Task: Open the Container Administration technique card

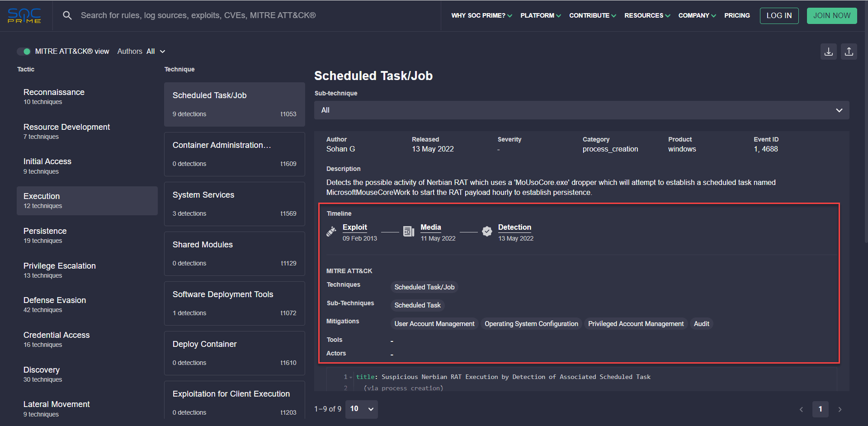Action: 235,154
